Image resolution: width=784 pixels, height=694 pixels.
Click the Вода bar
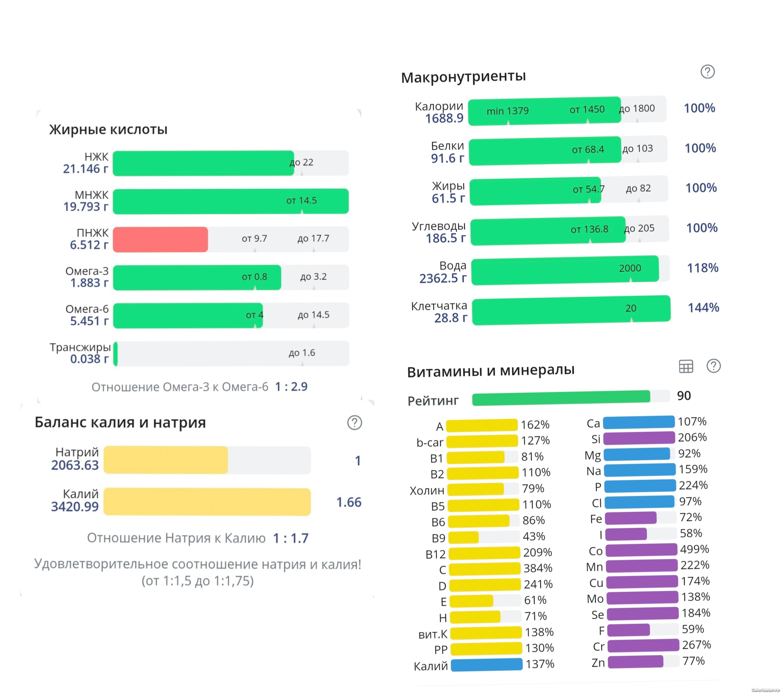(x=565, y=270)
